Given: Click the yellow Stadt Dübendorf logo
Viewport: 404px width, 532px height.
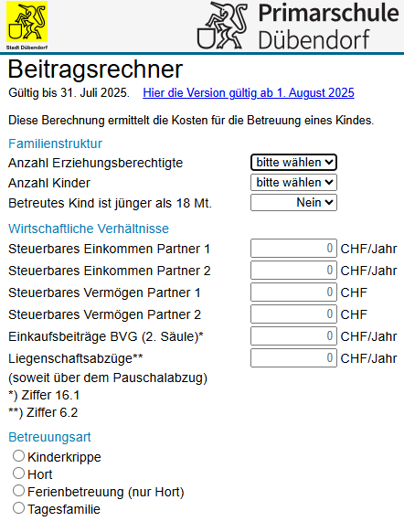Looking at the screenshot, I should point(27,26).
